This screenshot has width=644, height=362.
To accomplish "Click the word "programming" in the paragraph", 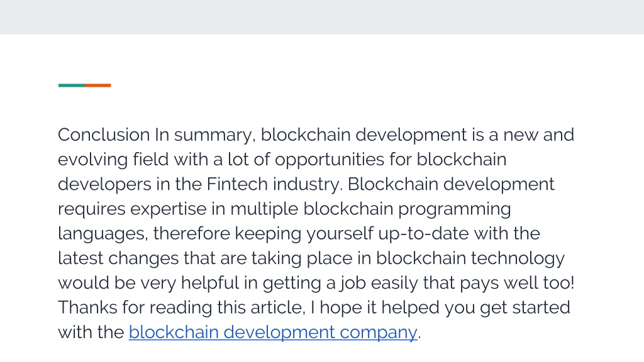I will point(455,209).
